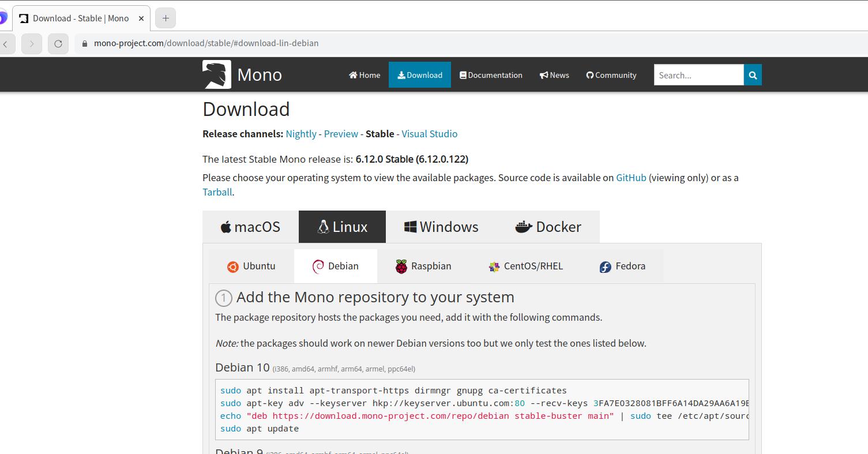Click the '6.12.0 Stable (6.12.0.122)' version text

click(x=412, y=159)
